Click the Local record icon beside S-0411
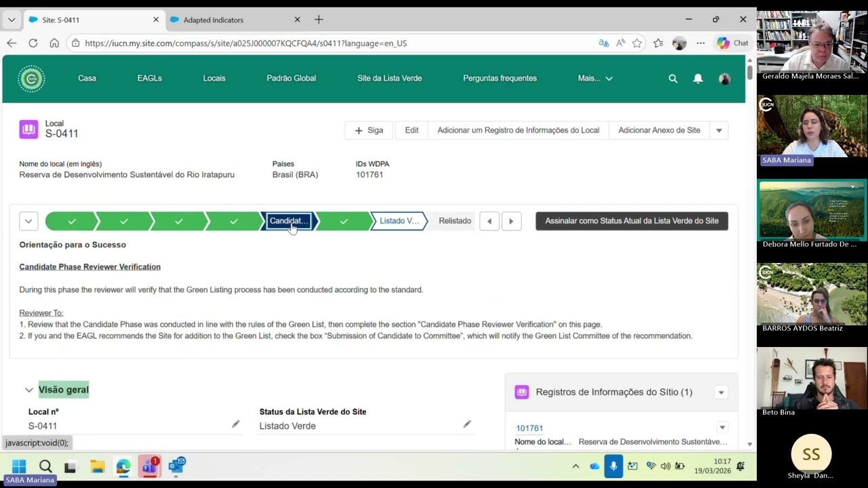The width and height of the screenshot is (868, 488). click(28, 129)
